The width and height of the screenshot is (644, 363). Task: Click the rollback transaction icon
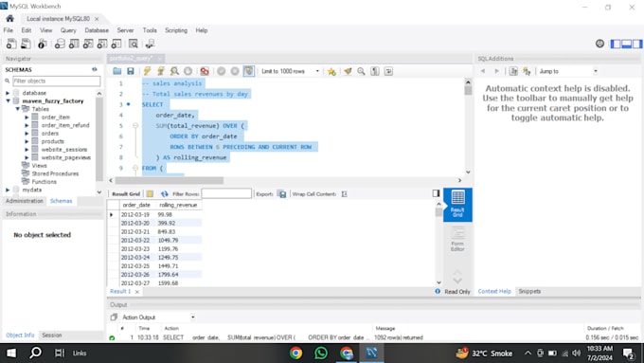pyautogui.click(x=235, y=71)
